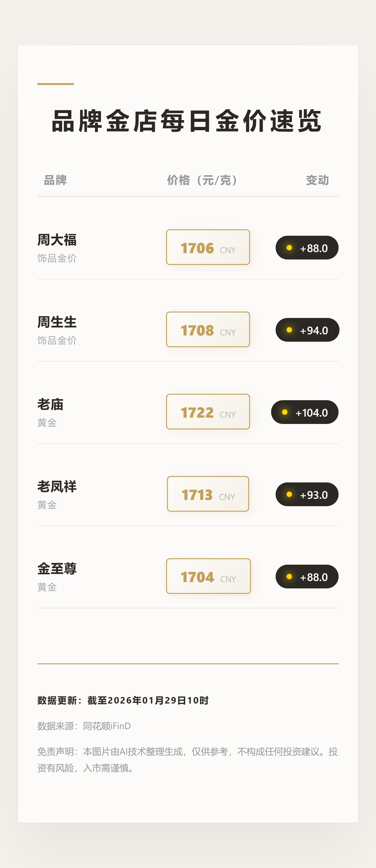
Task: Click the yellow dot in 周大福 change badge
Action: coord(289,248)
